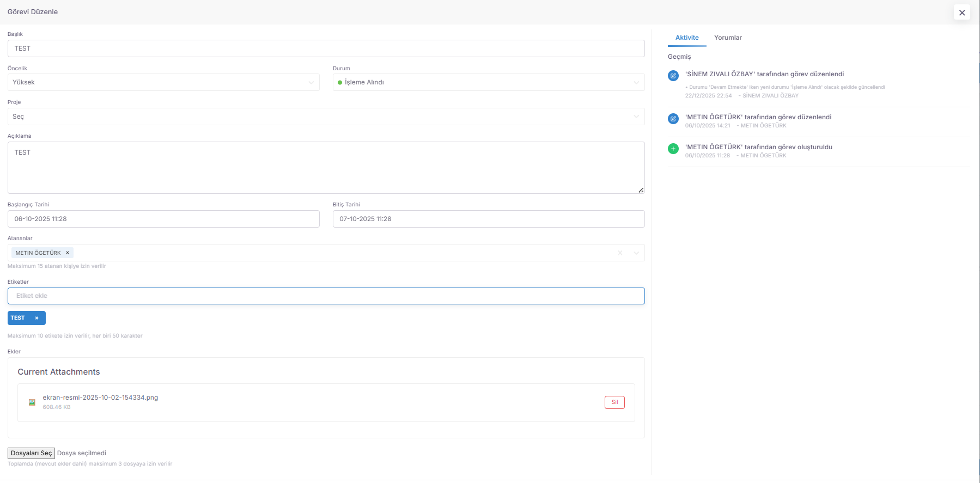Click the ekran-resmi-2025-10-02-154334.png file name
The width and height of the screenshot is (980, 483).
pos(100,398)
